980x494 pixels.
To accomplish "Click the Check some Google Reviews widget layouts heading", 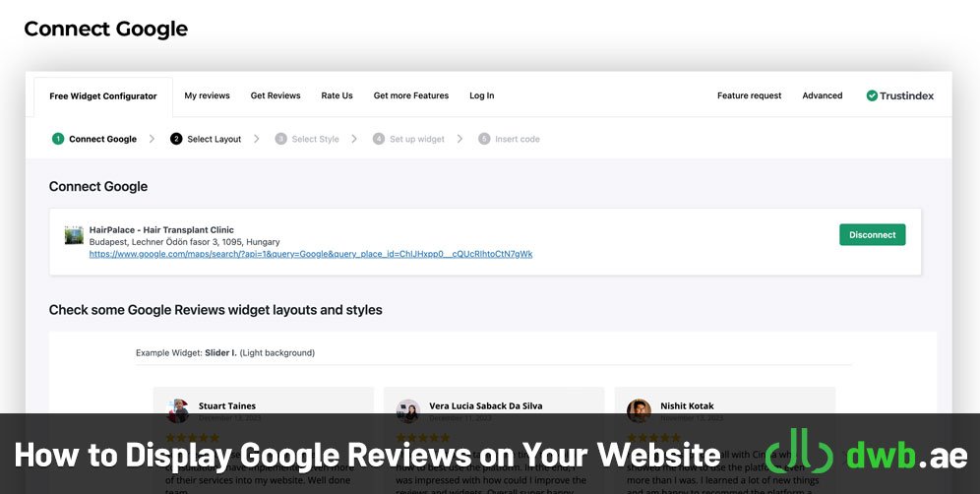I will click(x=215, y=310).
